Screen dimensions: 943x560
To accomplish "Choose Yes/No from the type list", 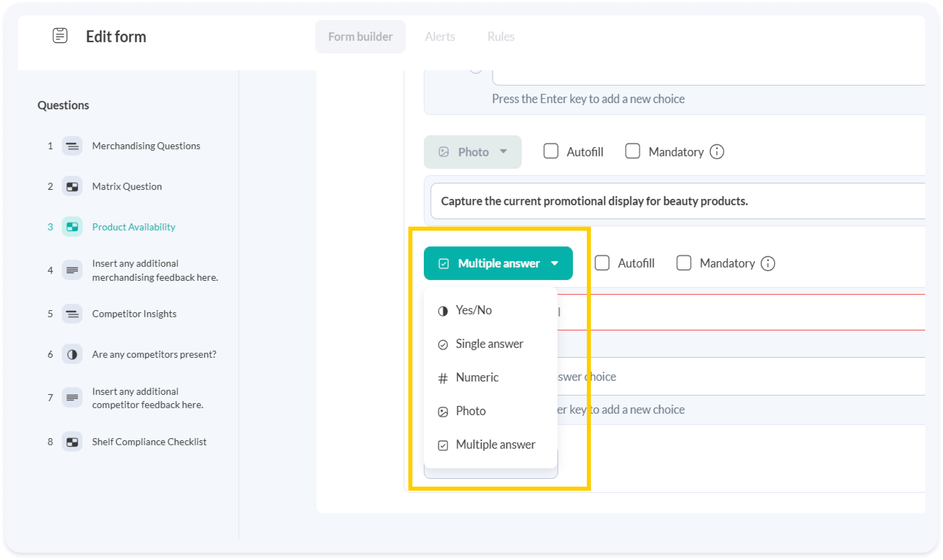I will (474, 310).
